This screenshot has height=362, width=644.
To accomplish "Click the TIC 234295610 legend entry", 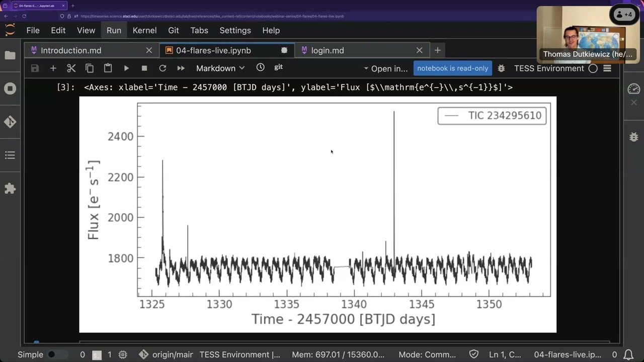I will pyautogui.click(x=492, y=116).
